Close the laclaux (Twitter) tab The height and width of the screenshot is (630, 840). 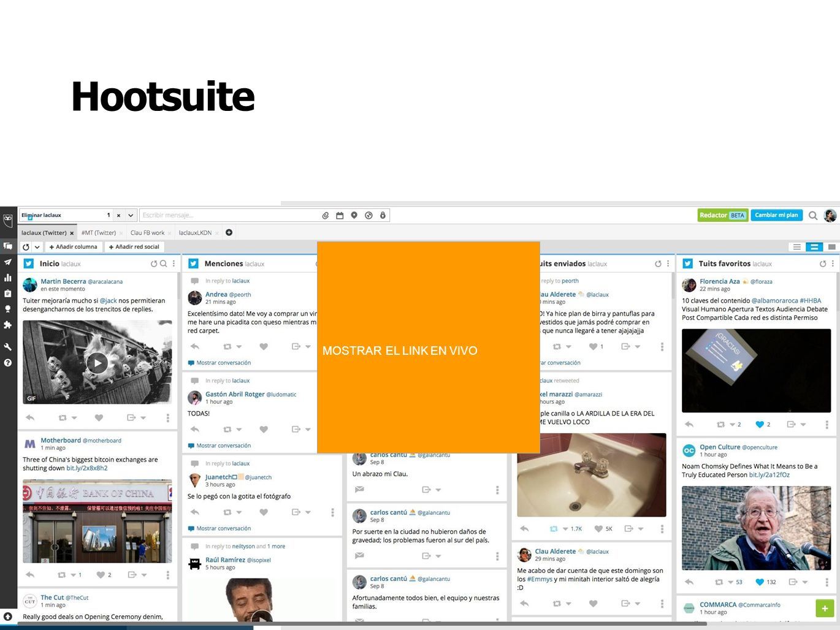(72, 233)
